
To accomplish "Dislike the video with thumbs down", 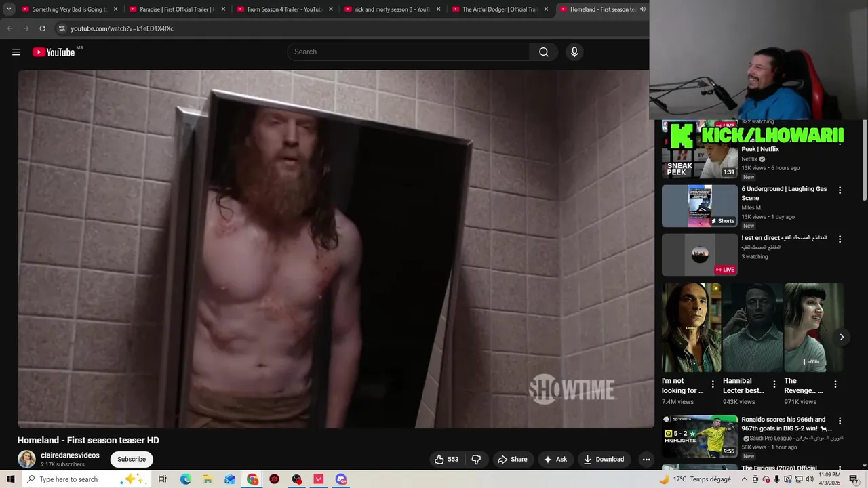I will click(x=476, y=459).
